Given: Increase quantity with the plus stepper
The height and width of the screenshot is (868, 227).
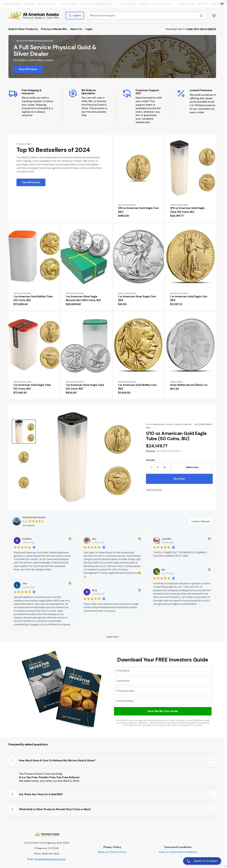Looking at the screenshot, I should (164, 467).
